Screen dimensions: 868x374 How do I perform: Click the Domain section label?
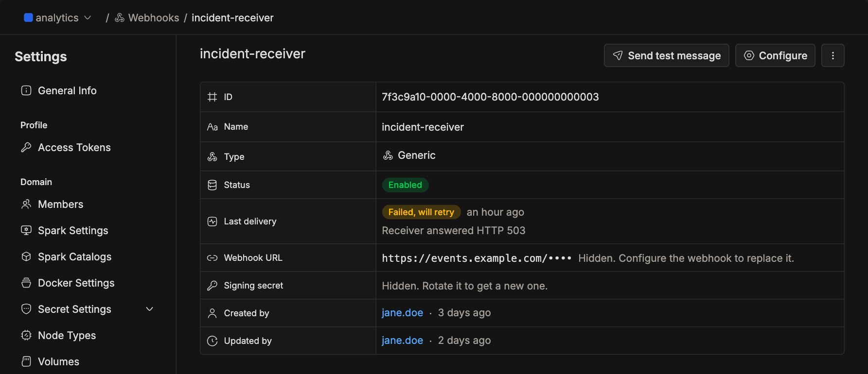[36, 182]
